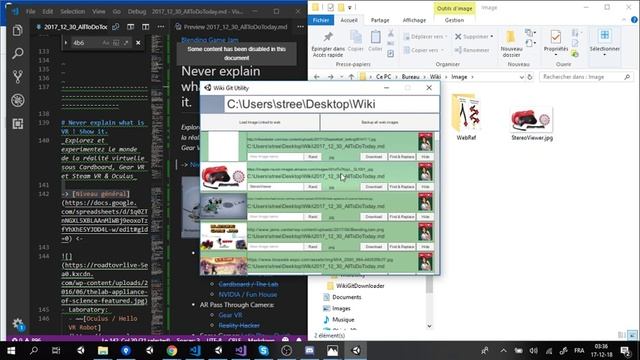
Task: Click the Split Editor icon
Action: [146, 27]
